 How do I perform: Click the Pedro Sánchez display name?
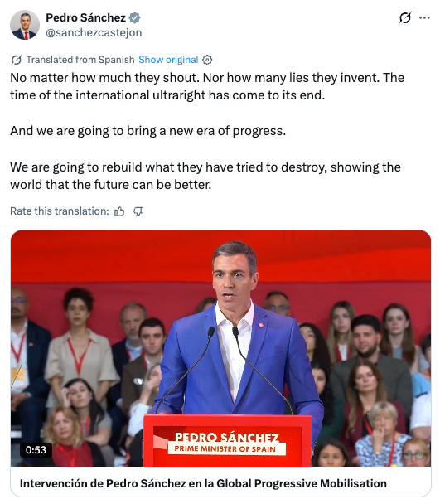(85, 17)
